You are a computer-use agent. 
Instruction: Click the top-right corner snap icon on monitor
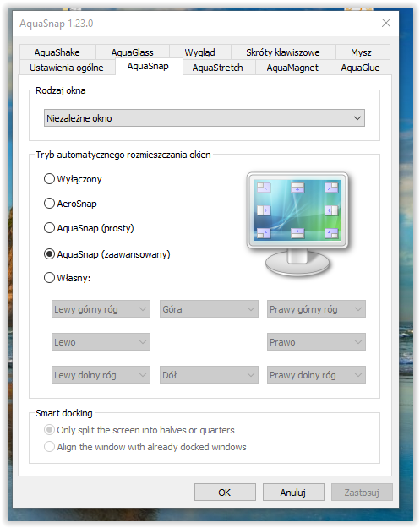(x=331, y=188)
